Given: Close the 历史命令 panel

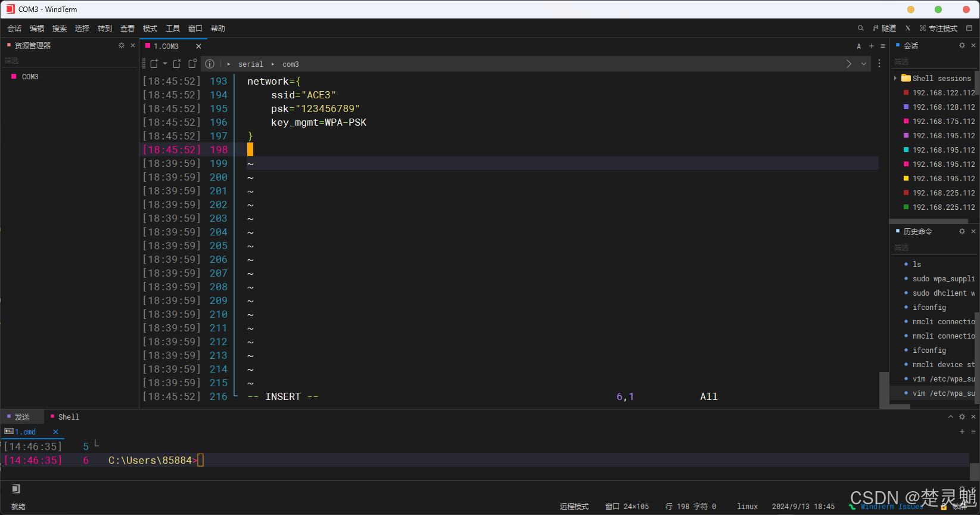Looking at the screenshot, I should (x=973, y=231).
